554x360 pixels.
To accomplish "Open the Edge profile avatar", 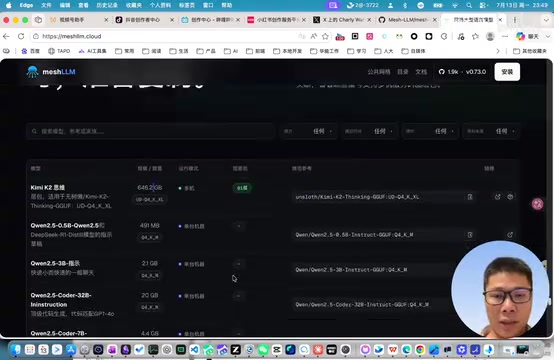I will point(490,36).
